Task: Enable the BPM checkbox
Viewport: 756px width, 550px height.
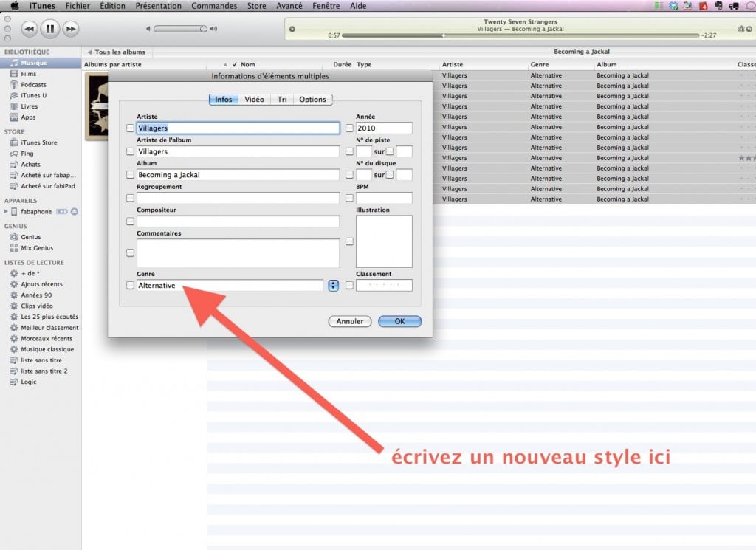Action: pyautogui.click(x=349, y=198)
